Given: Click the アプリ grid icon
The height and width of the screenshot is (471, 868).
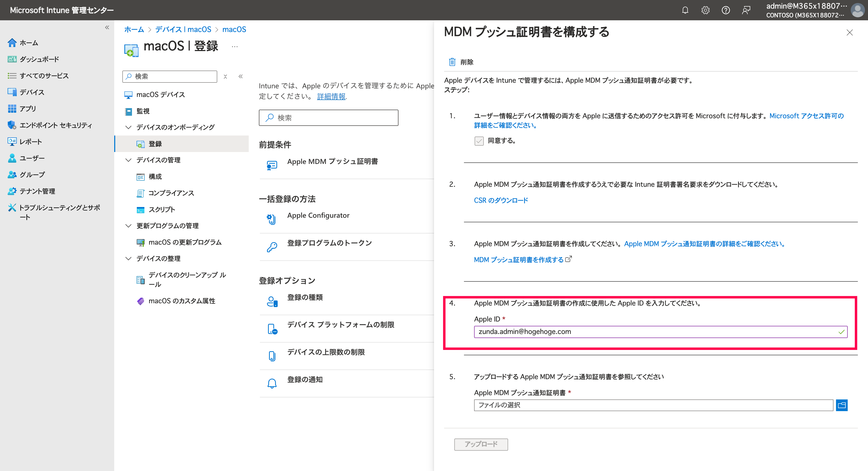Looking at the screenshot, I should point(12,108).
